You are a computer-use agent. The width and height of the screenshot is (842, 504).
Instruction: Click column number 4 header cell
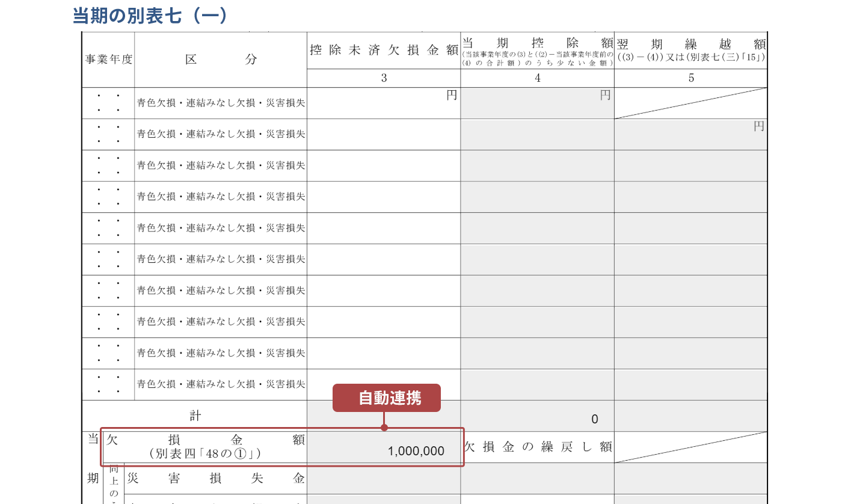[537, 78]
